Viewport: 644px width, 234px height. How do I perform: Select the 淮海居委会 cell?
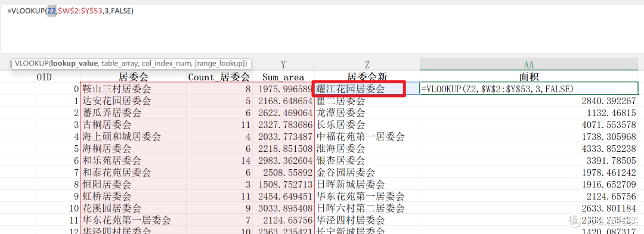(367, 149)
